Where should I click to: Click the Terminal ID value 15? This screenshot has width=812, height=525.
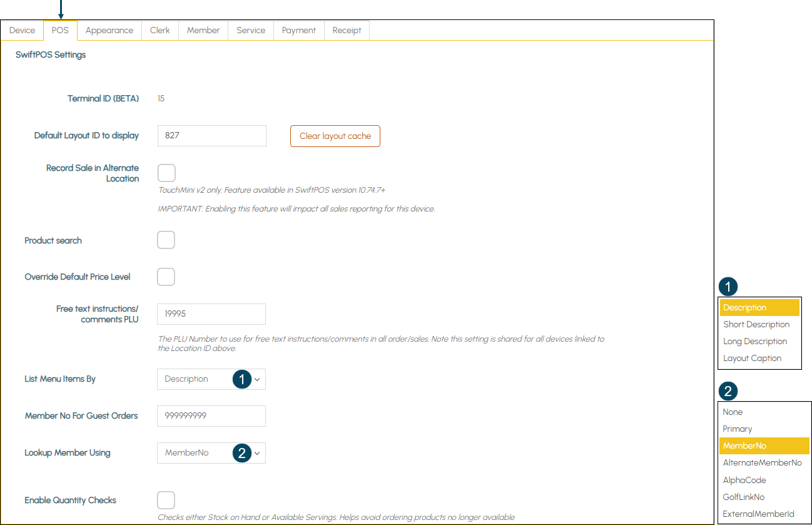(161, 99)
